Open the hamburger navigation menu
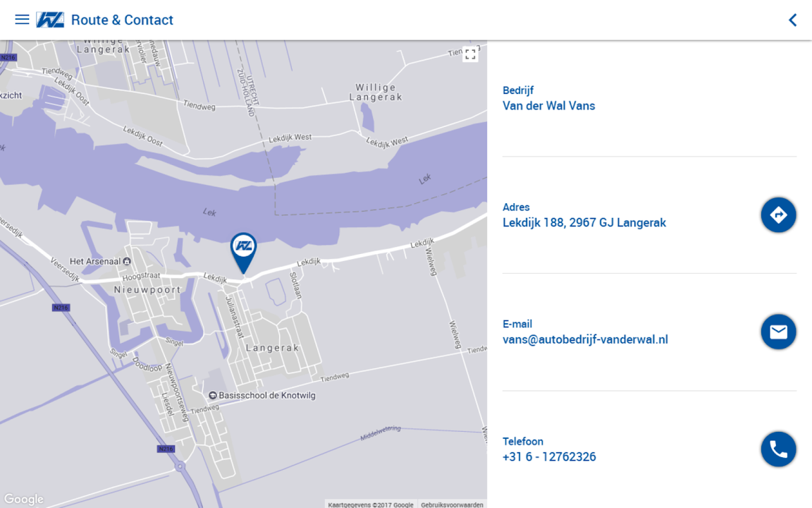The image size is (812, 508). tap(22, 20)
